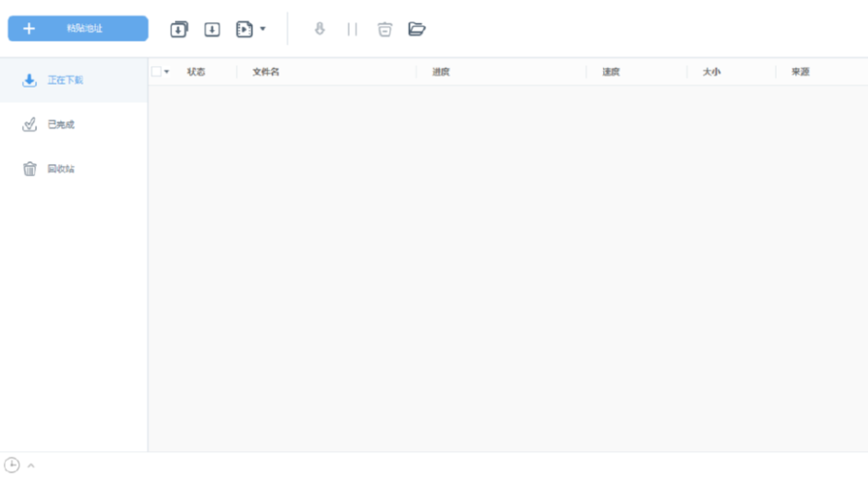This screenshot has height=484, width=868.
Task: Sort by 来源 column header
Action: coord(800,72)
